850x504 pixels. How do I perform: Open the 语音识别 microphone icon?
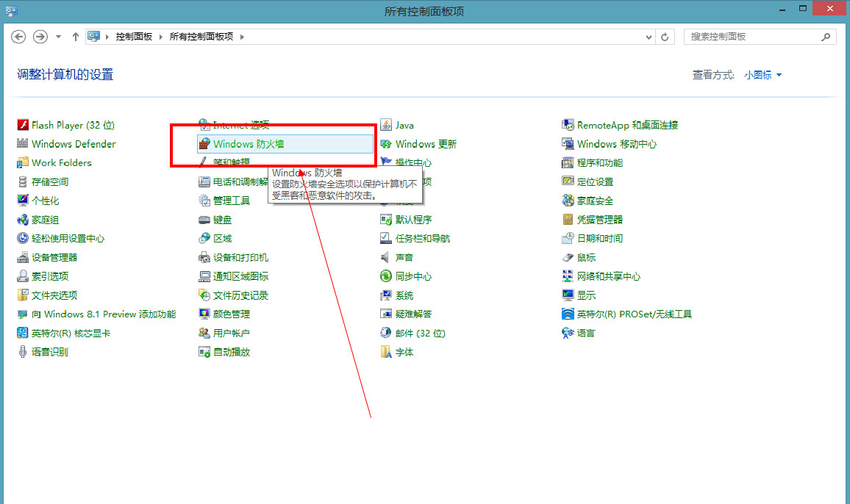coord(23,352)
